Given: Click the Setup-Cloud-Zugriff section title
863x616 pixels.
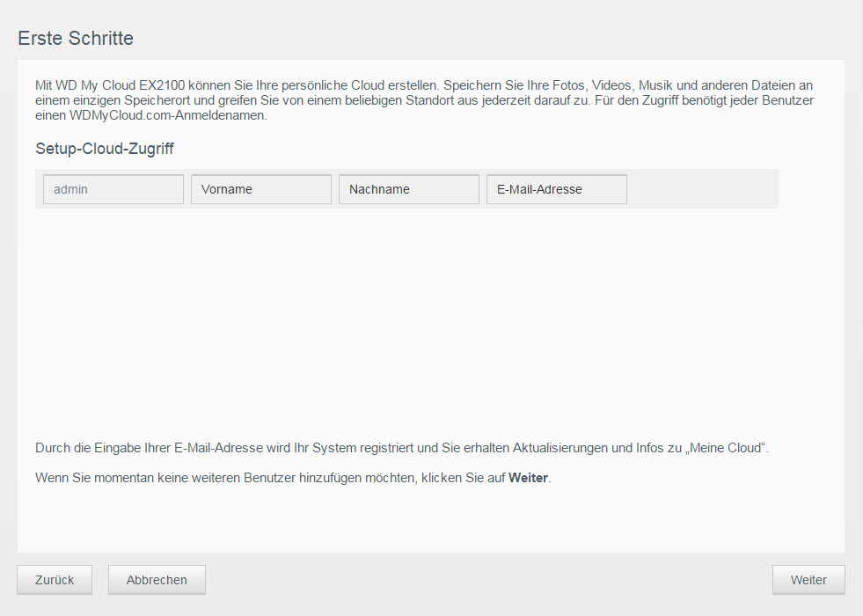Looking at the screenshot, I should (105, 149).
